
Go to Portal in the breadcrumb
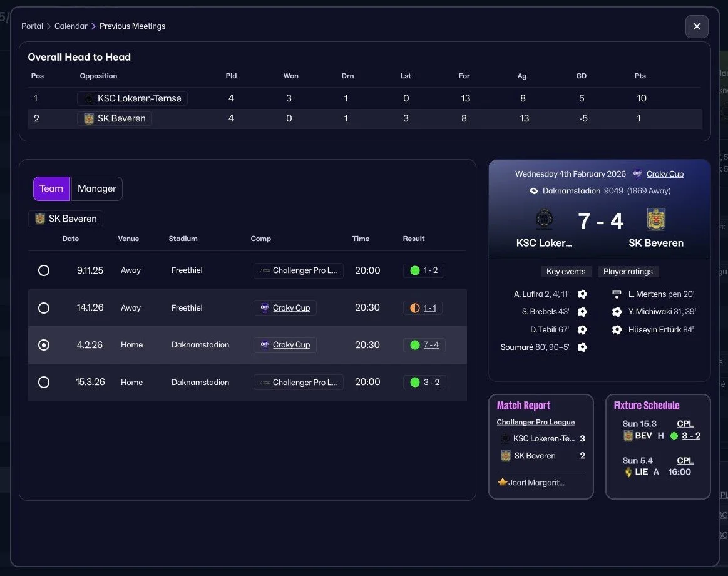pos(32,26)
